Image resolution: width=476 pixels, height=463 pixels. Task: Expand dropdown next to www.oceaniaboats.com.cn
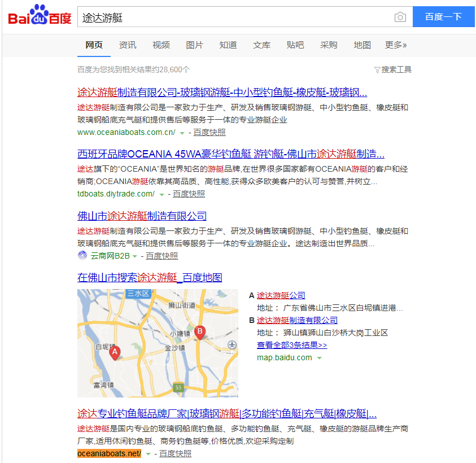pyautogui.click(x=182, y=133)
